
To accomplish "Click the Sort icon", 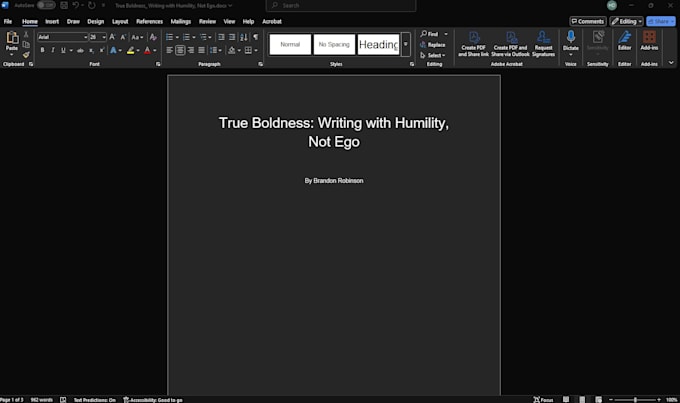I will point(244,37).
